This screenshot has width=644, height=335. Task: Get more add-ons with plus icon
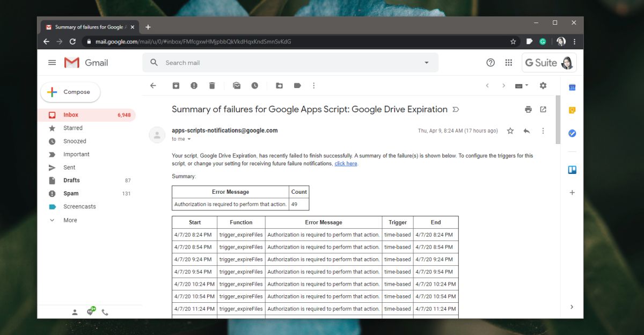(572, 192)
